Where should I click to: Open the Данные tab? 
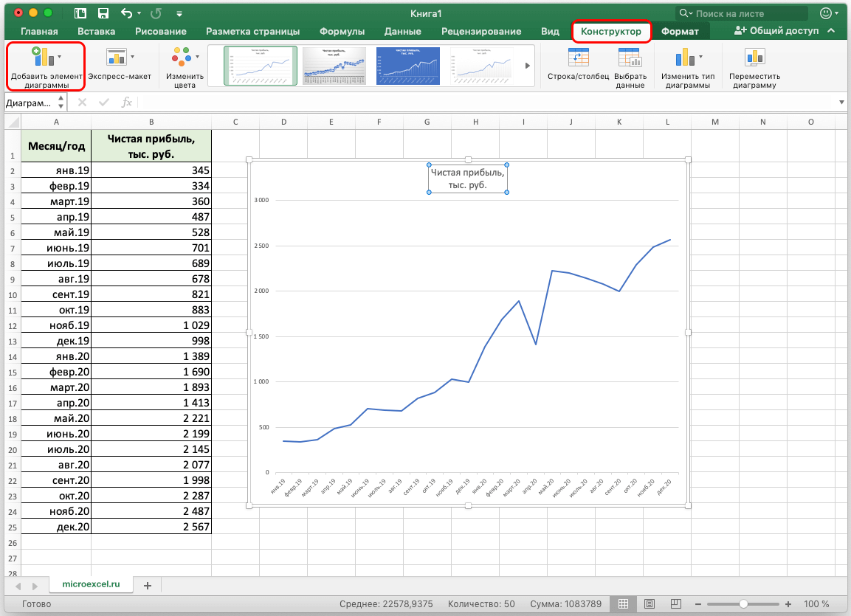point(403,32)
